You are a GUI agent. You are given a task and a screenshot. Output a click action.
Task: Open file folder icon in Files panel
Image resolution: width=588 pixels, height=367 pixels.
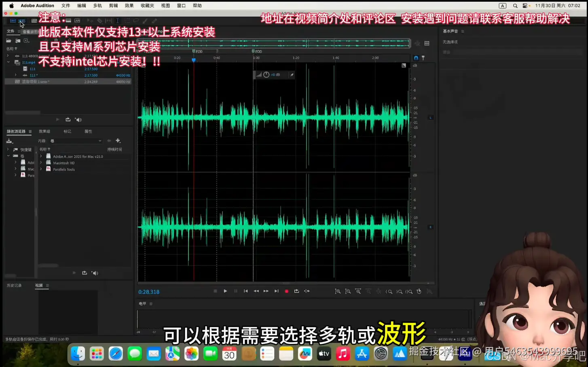tap(8, 40)
